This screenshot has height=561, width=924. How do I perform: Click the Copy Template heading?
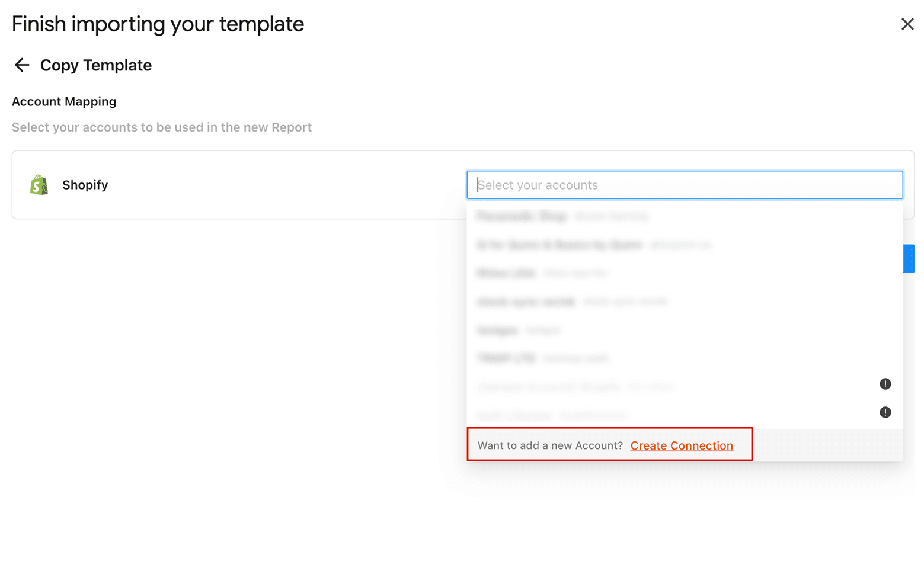(x=95, y=65)
